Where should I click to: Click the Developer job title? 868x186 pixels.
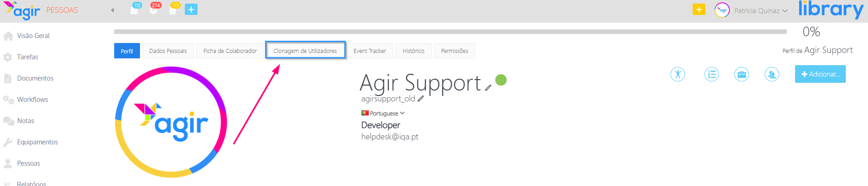(381, 125)
